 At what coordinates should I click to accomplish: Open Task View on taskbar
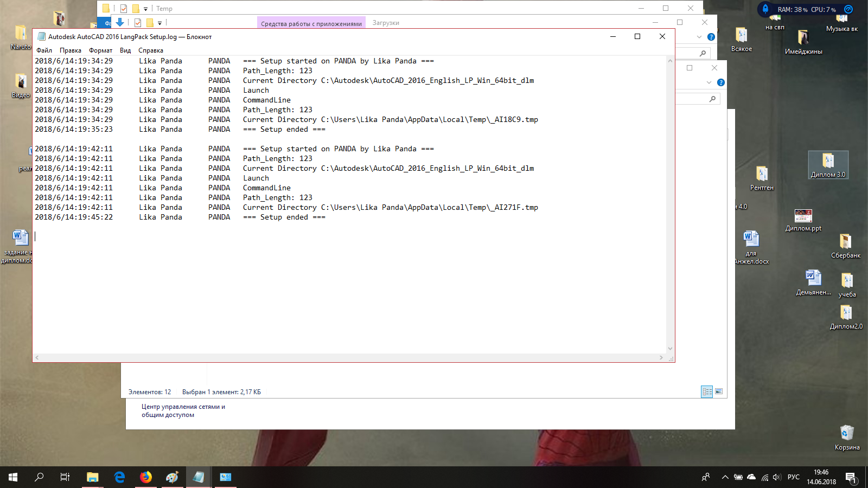click(65, 477)
